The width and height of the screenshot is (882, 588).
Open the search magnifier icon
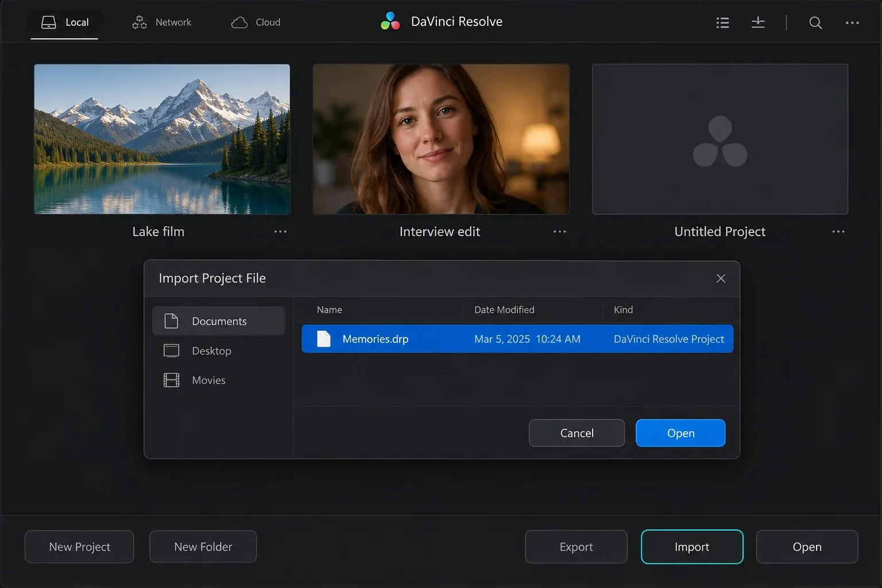[x=815, y=22]
